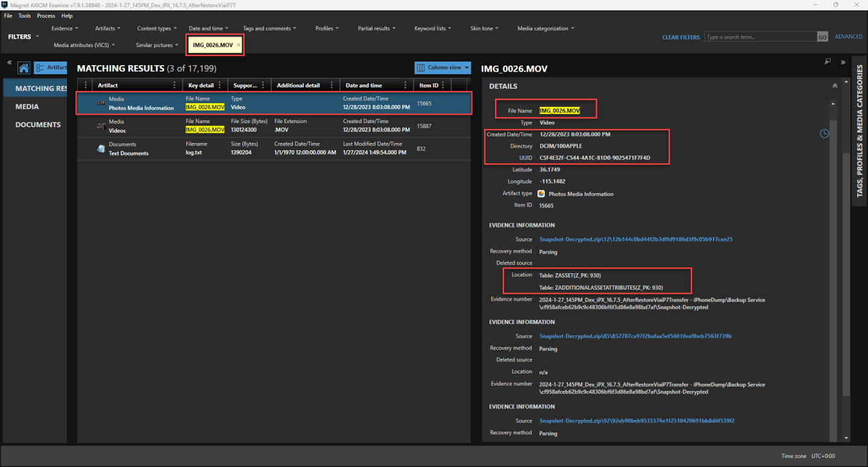The height and width of the screenshot is (467, 868).
Task: Click the clock icon beside Created Date/Time
Action: point(825,133)
